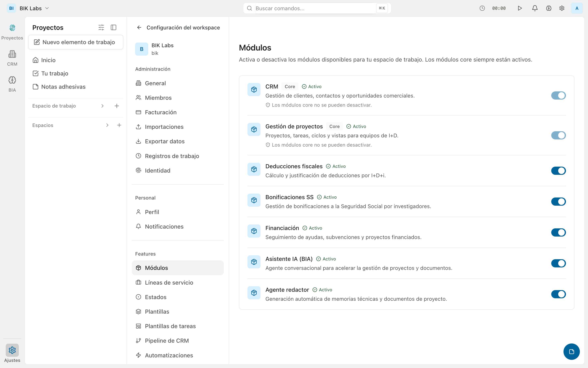
Task: Toggle the Gestión de proyectos module switch
Action: pyautogui.click(x=558, y=135)
